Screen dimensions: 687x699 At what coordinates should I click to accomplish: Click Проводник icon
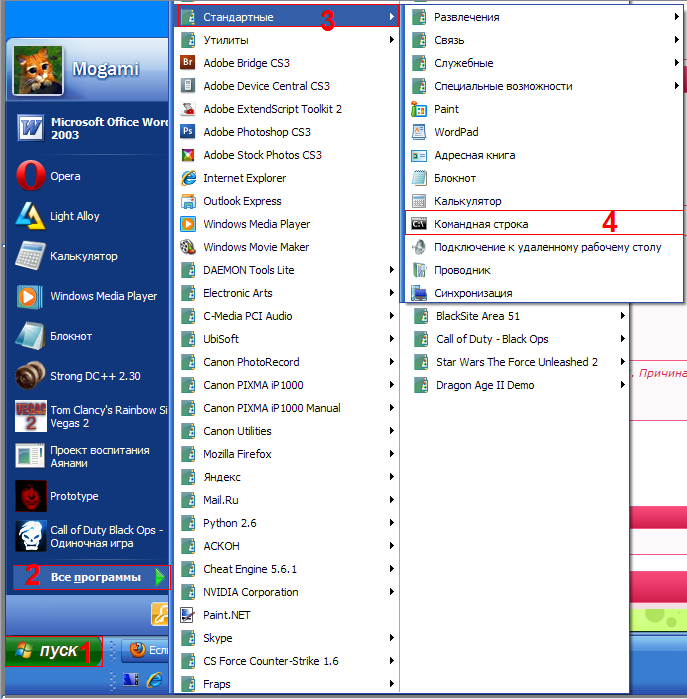[x=419, y=270]
